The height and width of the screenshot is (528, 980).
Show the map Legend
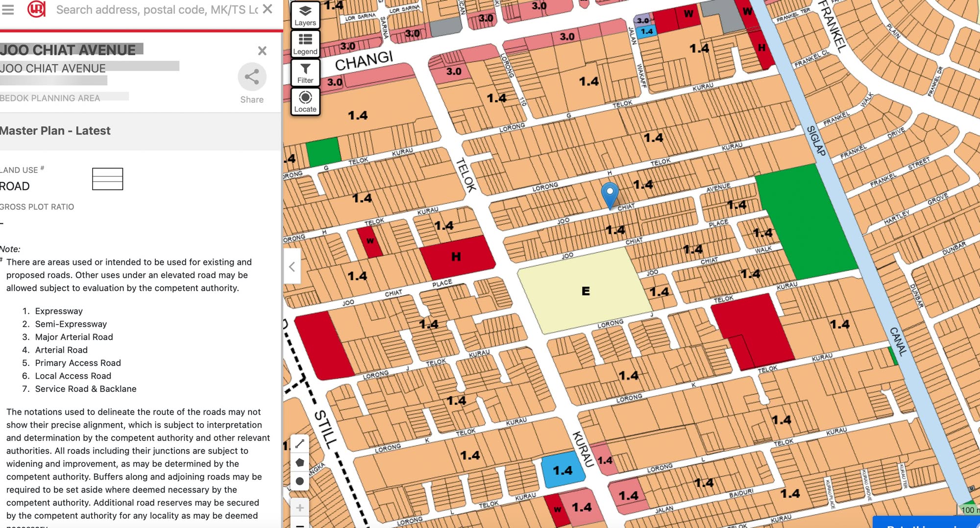point(305,44)
